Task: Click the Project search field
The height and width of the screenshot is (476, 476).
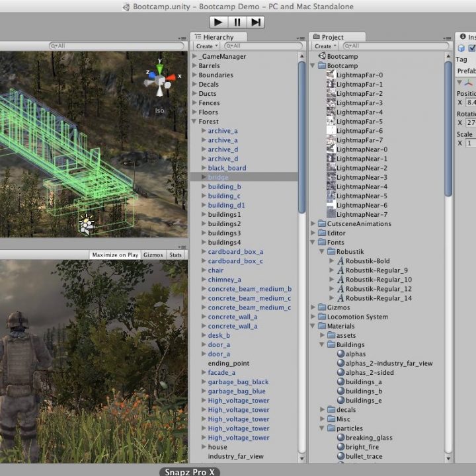Action: coord(396,46)
